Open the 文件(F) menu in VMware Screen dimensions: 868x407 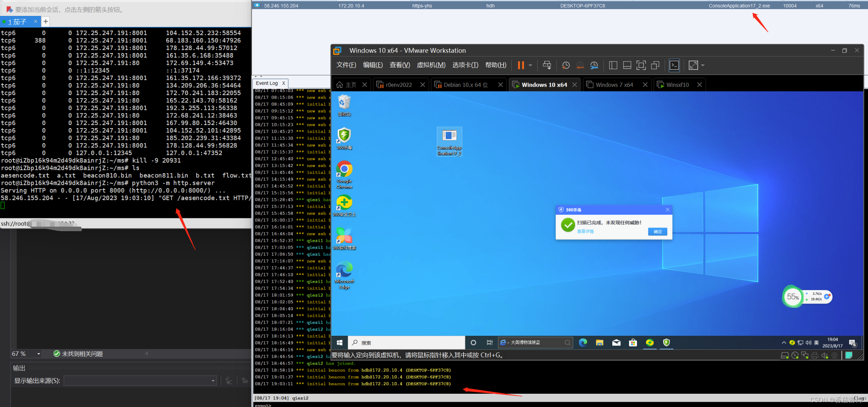coord(346,65)
